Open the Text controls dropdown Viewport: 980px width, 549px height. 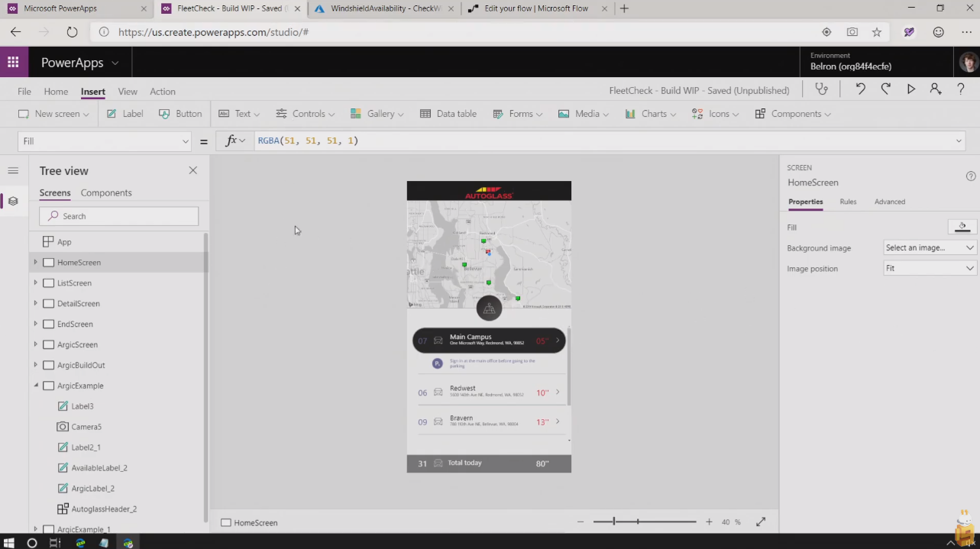pos(239,114)
